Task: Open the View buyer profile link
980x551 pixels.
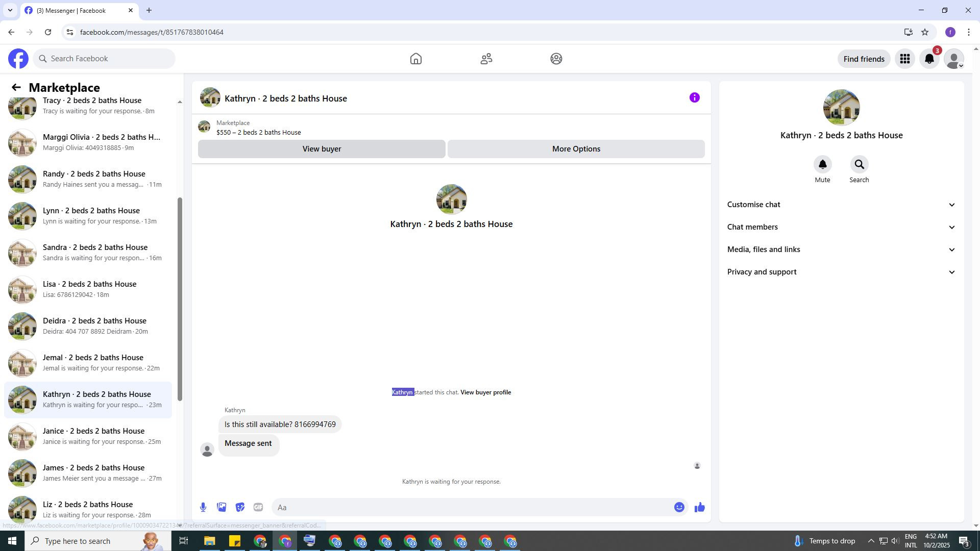Action: tap(485, 392)
